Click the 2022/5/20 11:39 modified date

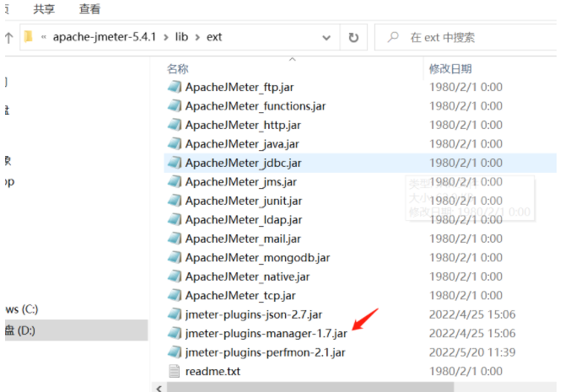point(472,352)
